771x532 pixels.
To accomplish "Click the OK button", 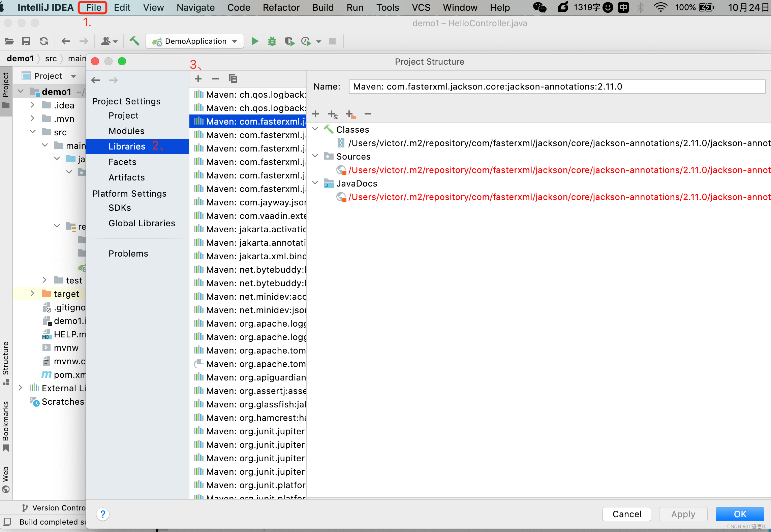I will point(740,514).
